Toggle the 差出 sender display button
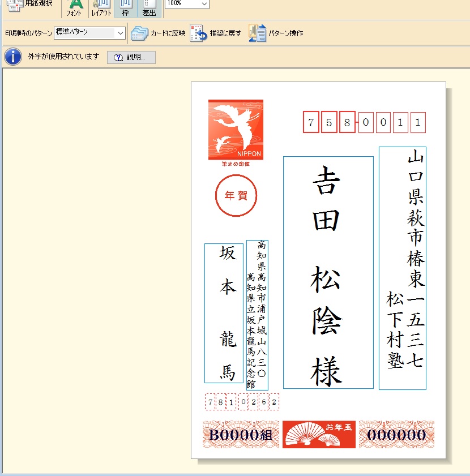The image size is (470, 476). pyautogui.click(x=149, y=7)
